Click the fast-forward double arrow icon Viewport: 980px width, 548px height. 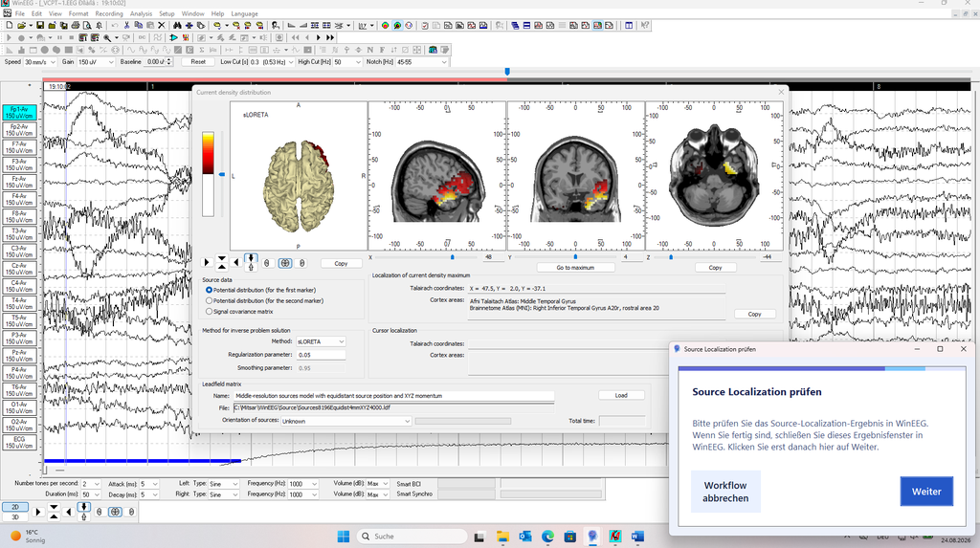[330, 37]
